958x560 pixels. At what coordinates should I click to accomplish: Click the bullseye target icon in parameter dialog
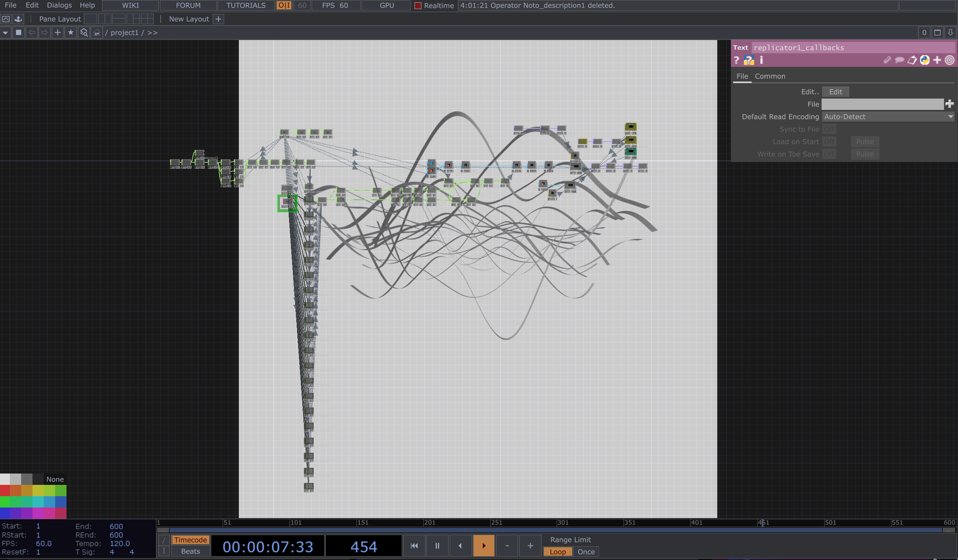pos(950,60)
